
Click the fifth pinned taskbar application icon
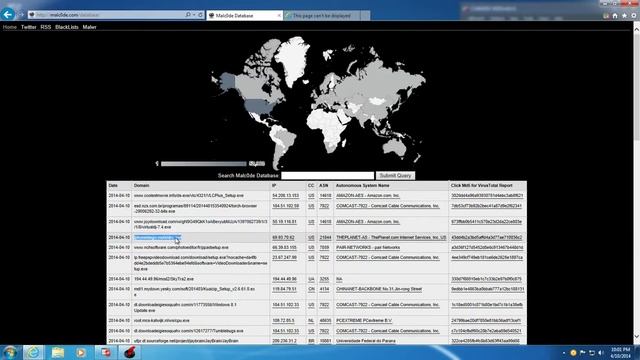pos(105,352)
